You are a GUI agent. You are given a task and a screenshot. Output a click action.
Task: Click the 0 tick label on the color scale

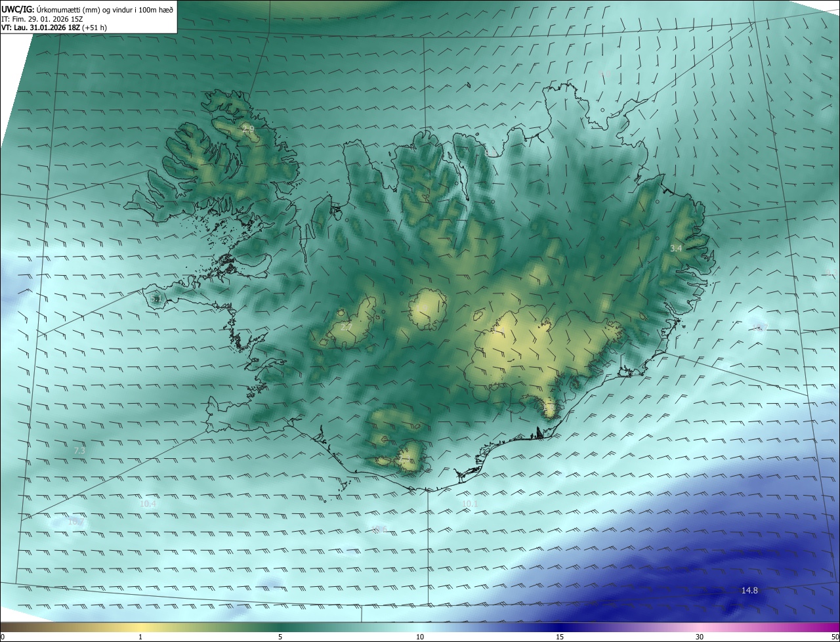tap(3, 637)
